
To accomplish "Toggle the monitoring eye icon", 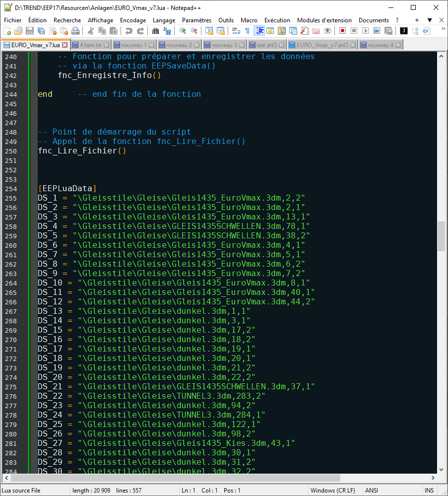I will click(327, 31).
